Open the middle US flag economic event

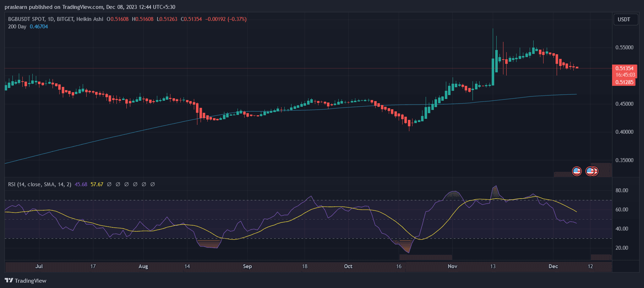point(590,171)
